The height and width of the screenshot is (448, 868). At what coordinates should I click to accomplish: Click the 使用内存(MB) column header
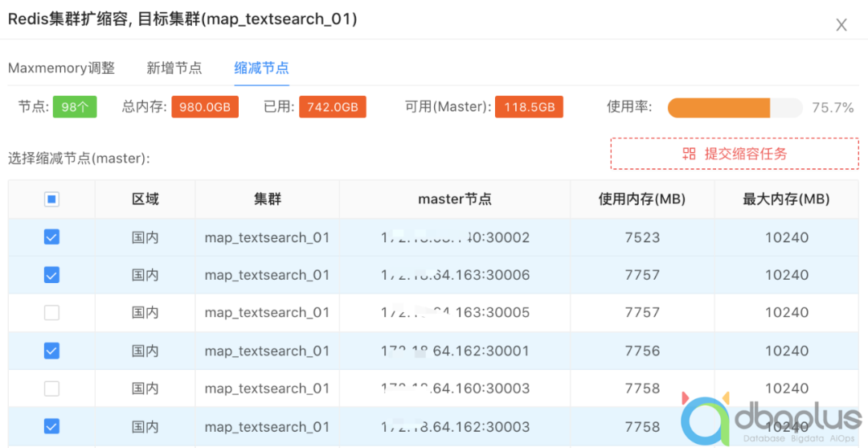point(642,199)
